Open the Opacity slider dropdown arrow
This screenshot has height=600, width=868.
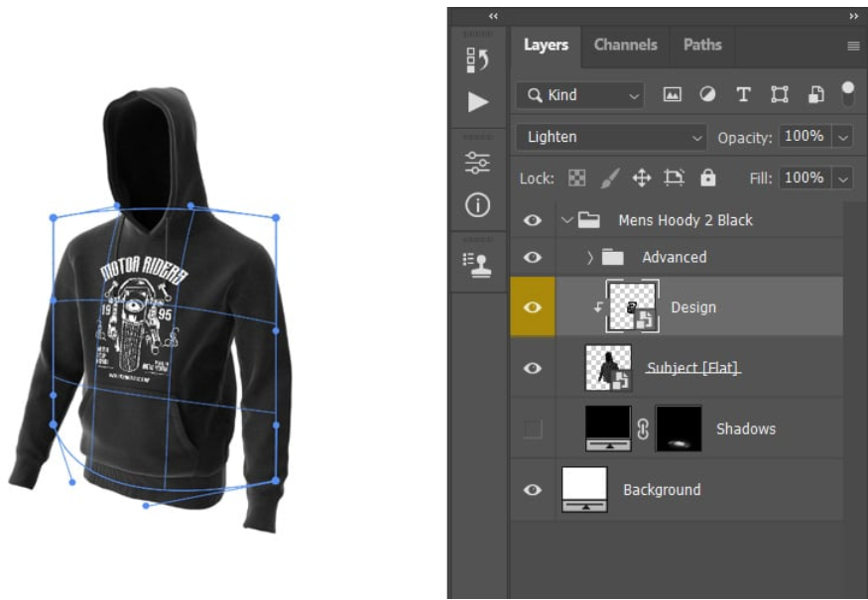pos(842,137)
